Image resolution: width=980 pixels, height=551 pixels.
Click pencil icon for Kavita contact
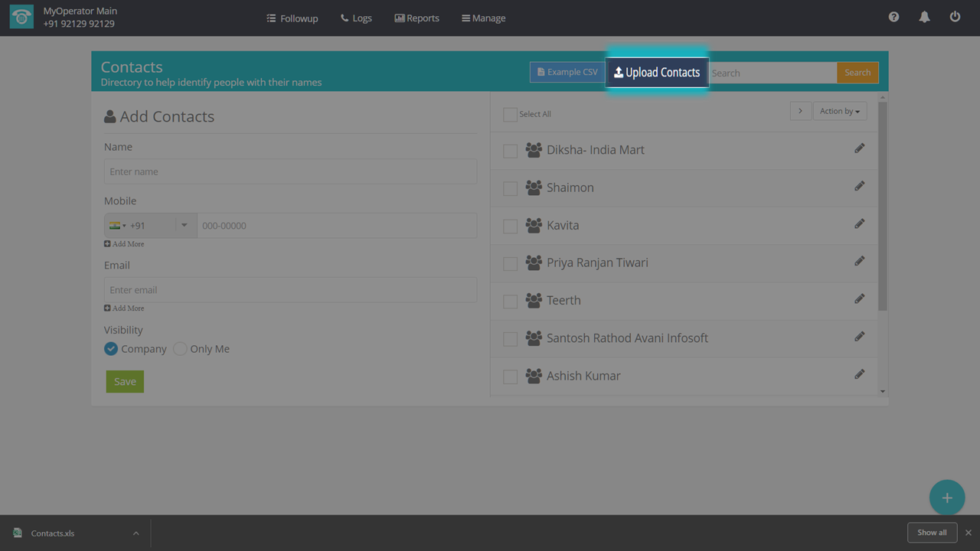[x=860, y=224]
